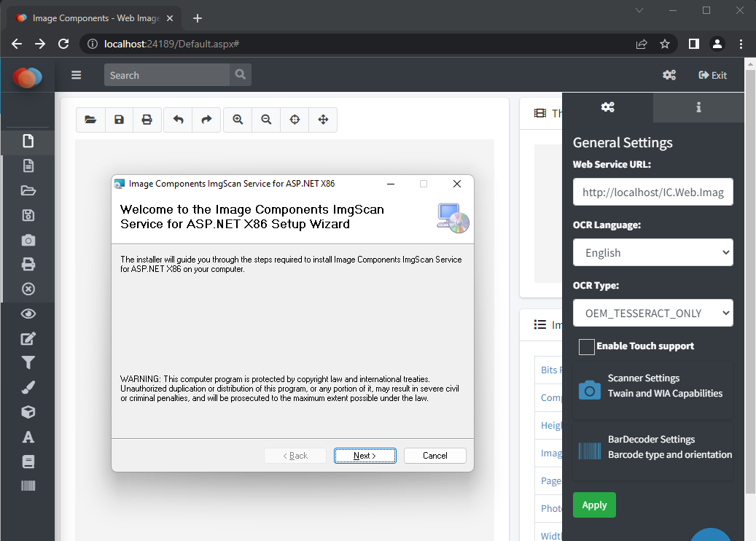Reload the page in the browser
This screenshot has height=541, width=756.
point(63,44)
